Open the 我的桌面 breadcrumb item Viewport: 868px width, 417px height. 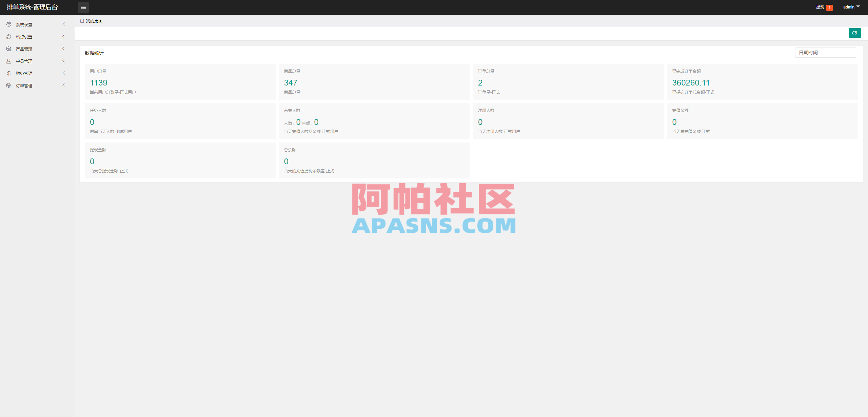[94, 20]
